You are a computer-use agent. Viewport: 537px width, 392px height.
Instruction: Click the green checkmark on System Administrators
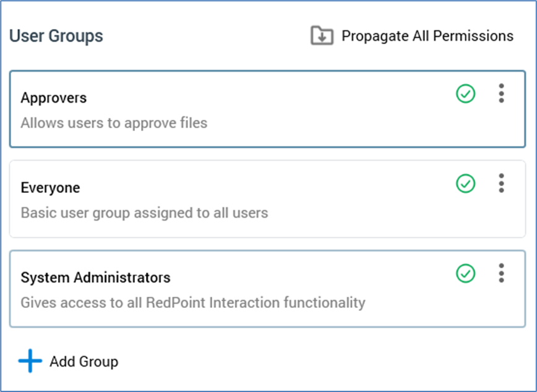465,273
